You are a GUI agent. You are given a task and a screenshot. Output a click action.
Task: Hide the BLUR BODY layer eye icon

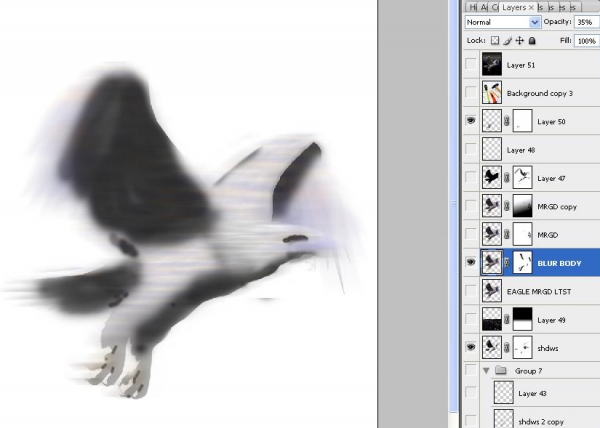(471, 262)
